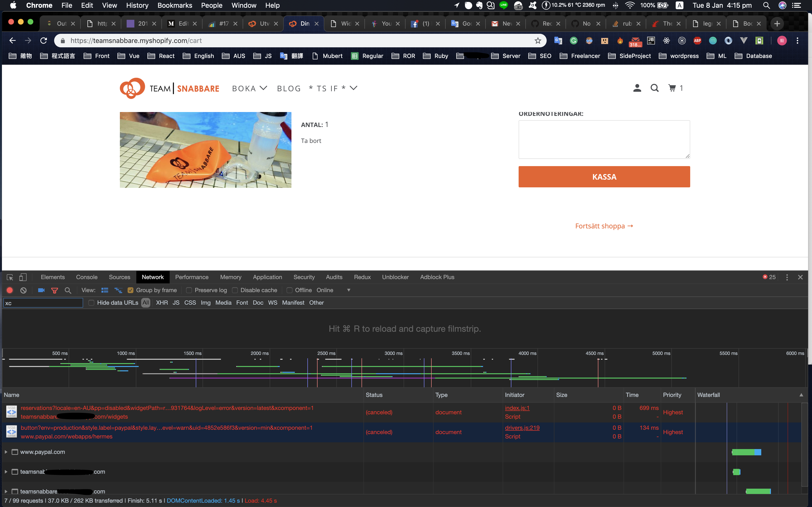Click into the xc filter input field
Image resolution: width=812 pixels, height=507 pixels.
43,303
